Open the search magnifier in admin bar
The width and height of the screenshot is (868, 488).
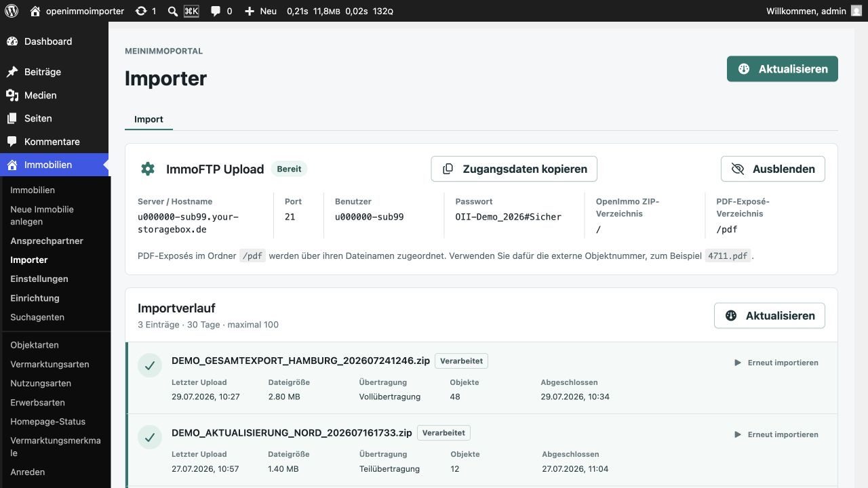(x=173, y=12)
